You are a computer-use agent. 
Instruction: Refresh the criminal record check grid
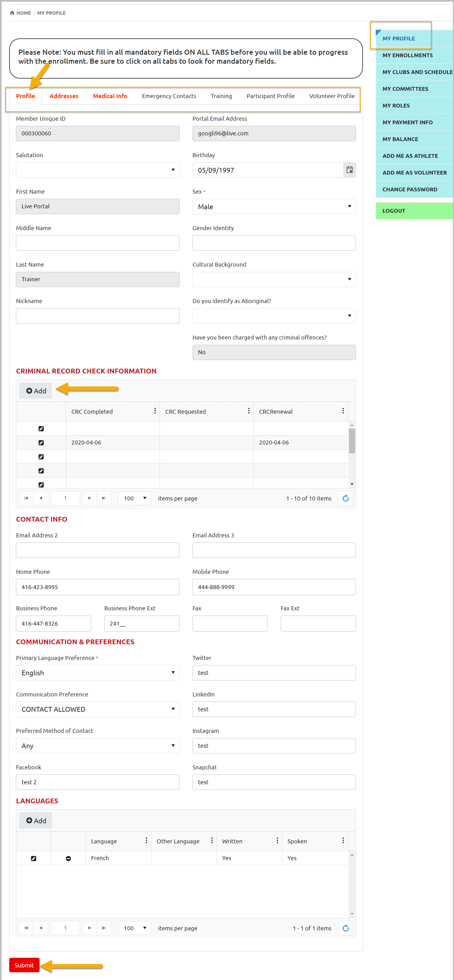coord(345,498)
